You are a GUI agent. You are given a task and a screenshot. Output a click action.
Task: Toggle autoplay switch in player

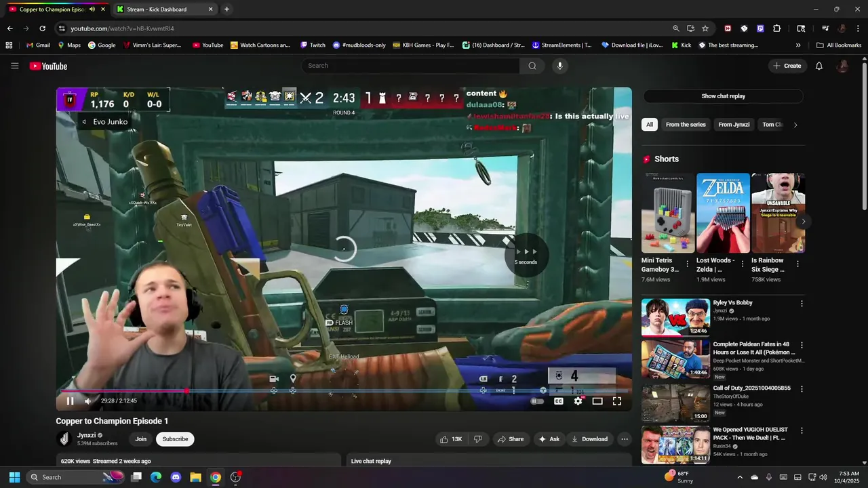click(536, 401)
